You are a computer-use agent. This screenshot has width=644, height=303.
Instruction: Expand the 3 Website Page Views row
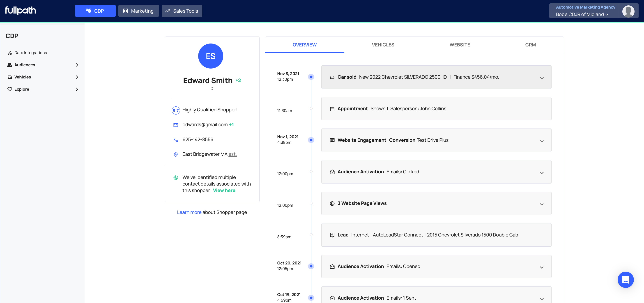coord(541,204)
